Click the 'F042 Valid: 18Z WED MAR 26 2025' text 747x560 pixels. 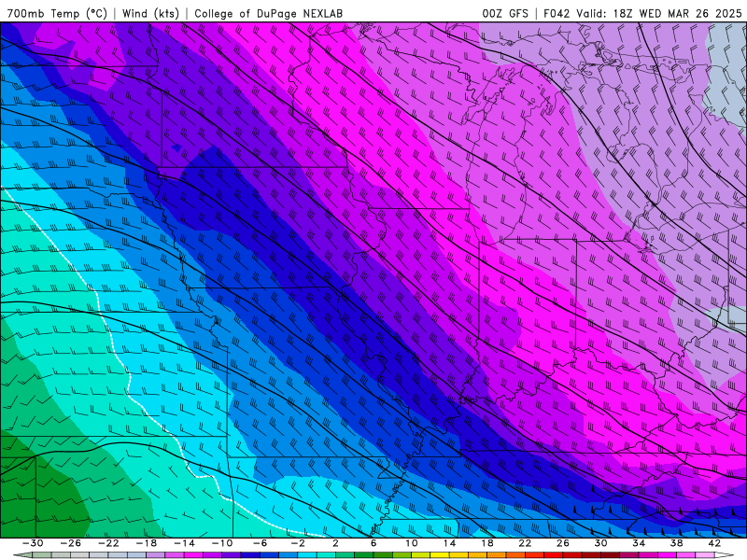click(x=642, y=13)
